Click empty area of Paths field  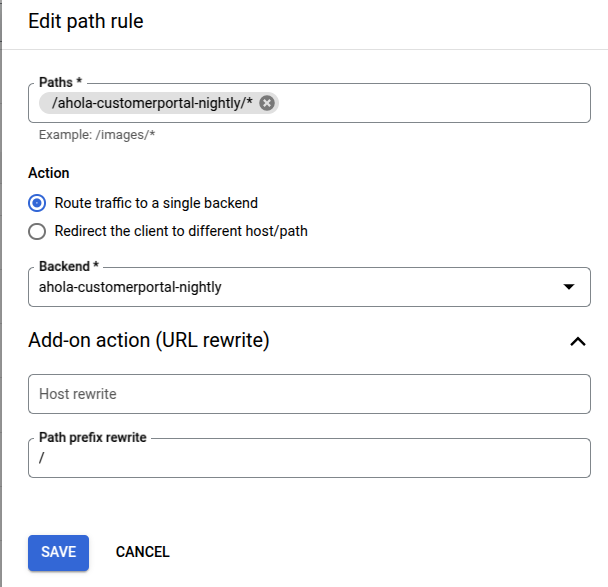click(x=434, y=103)
